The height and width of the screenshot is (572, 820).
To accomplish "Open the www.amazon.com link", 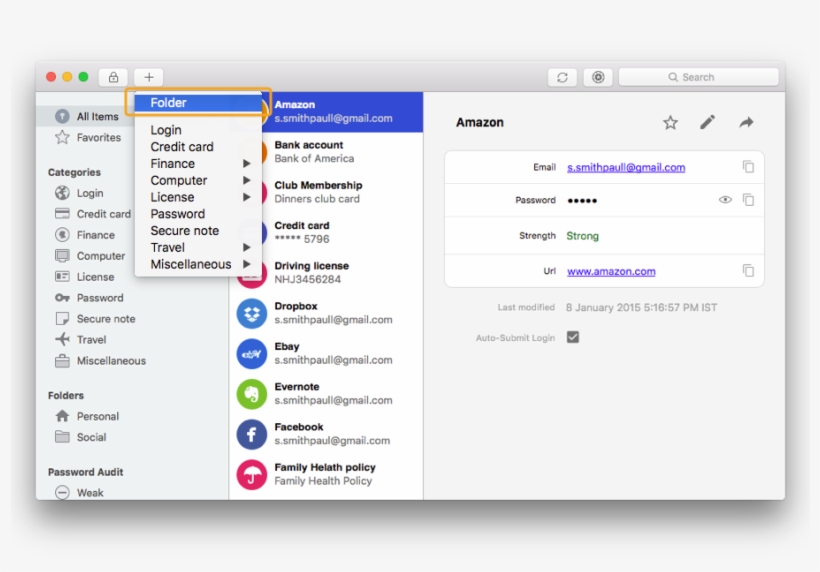I will click(x=611, y=271).
